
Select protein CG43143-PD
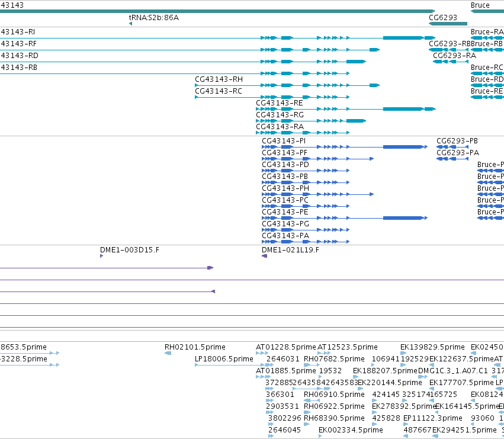click(x=285, y=165)
